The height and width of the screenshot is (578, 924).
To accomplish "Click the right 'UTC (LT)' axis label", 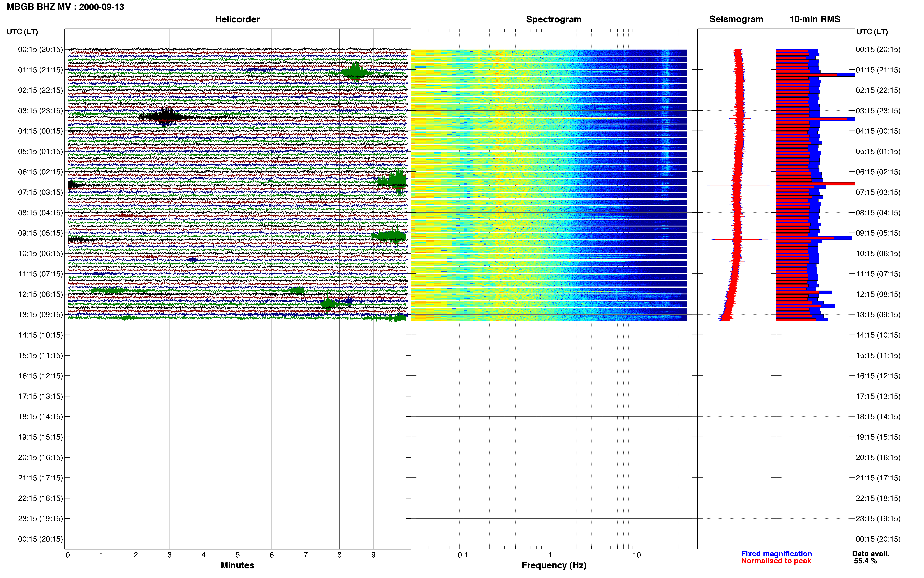I will [872, 32].
